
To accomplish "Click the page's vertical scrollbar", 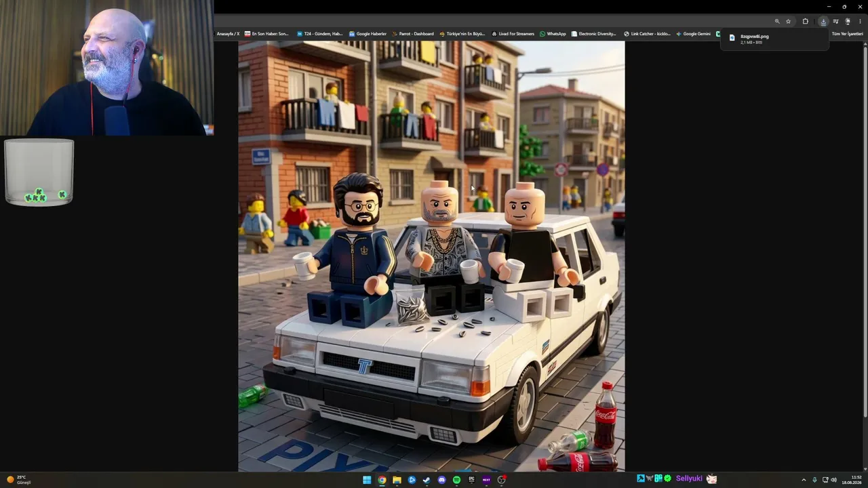I will click(865, 230).
